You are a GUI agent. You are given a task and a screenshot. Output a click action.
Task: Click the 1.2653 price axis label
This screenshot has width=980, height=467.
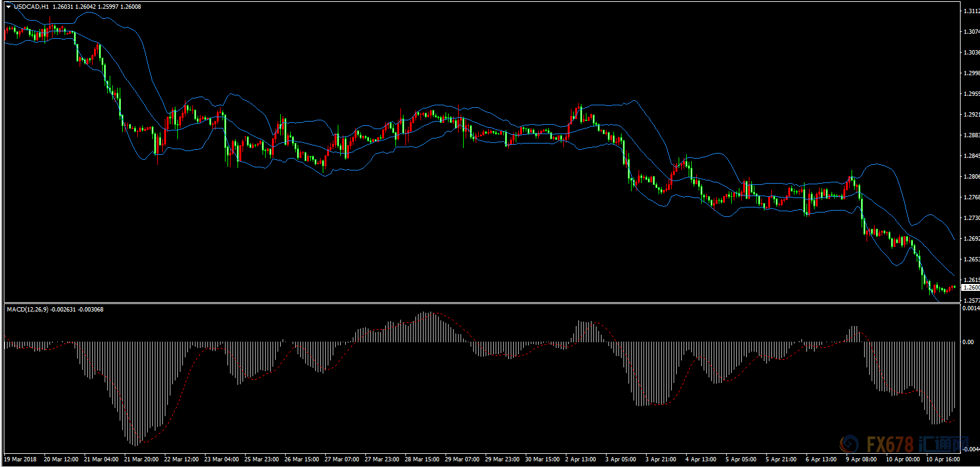[x=971, y=259]
